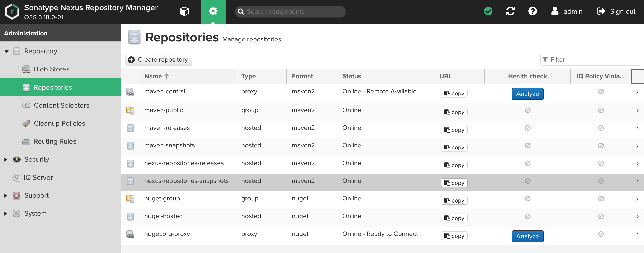Analyze nuget.org-proxy health
The image size is (644, 253).
click(528, 236)
